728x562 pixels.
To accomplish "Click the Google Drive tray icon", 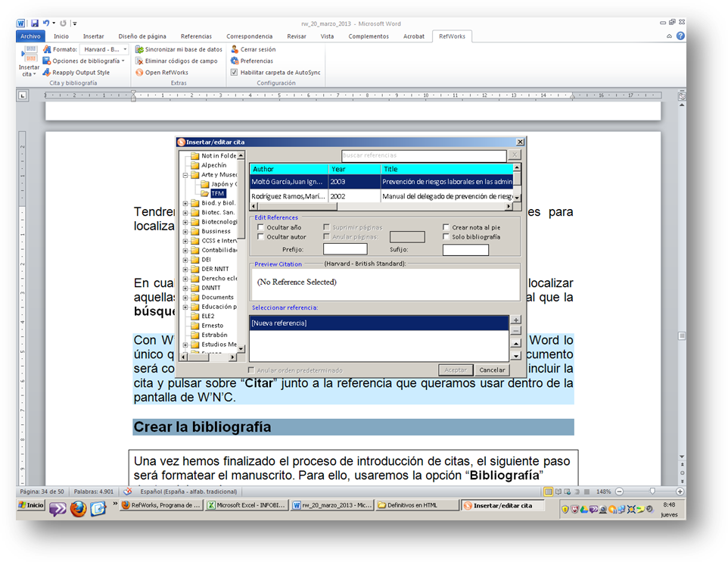I will pos(584,509).
